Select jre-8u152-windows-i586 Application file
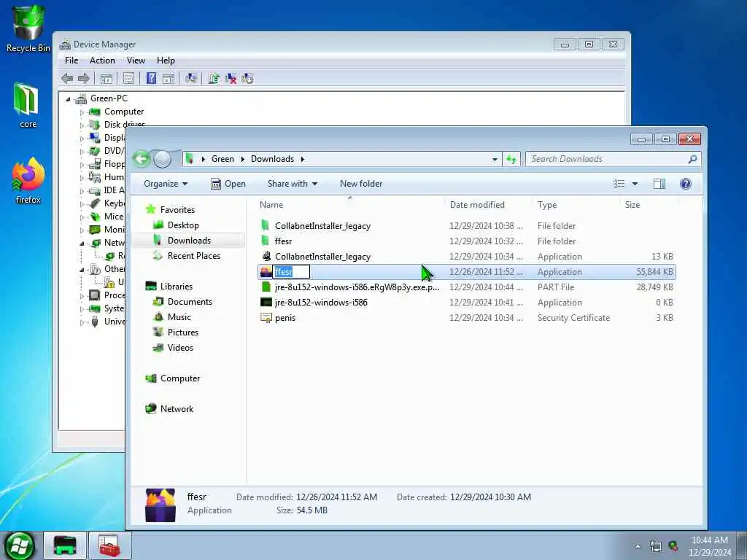 [466, 303]
